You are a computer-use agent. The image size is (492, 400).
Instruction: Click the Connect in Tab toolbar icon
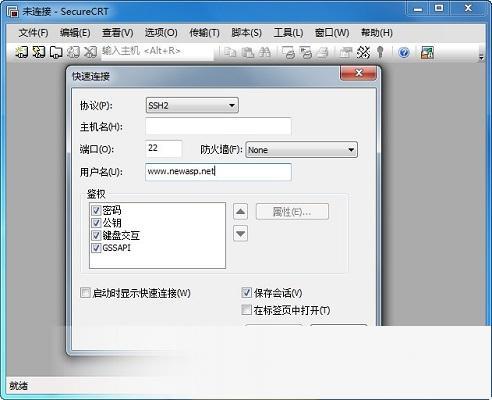point(56,52)
